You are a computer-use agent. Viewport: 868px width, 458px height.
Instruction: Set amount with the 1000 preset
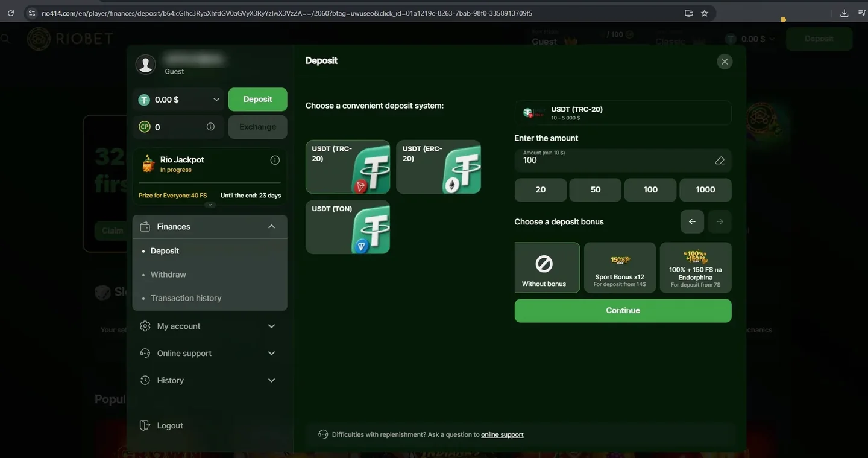point(705,189)
